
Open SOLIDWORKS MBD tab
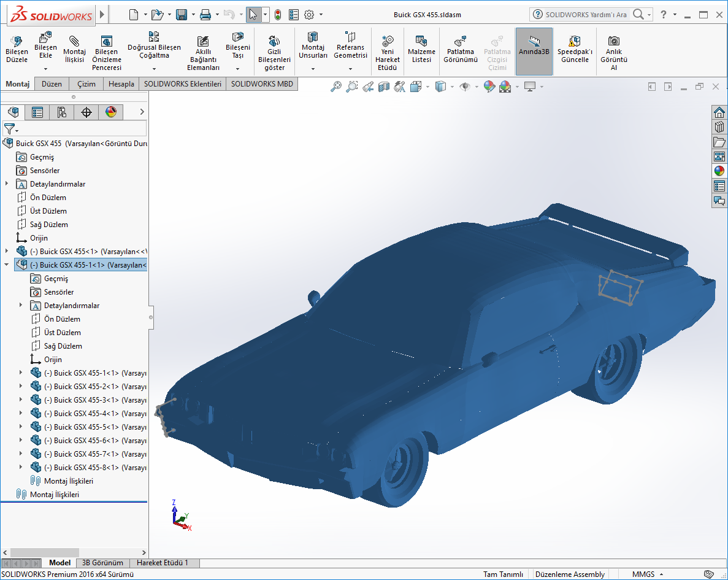pos(262,84)
